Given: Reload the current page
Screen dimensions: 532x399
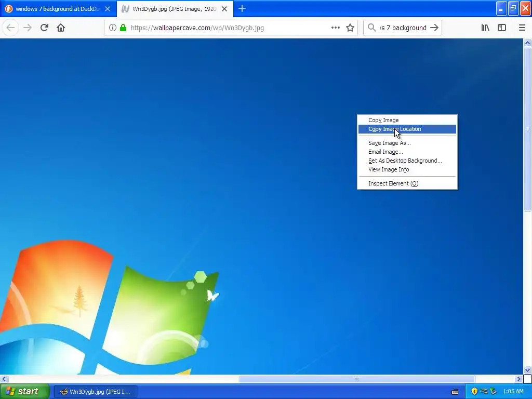Looking at the screenshot, I should (44, 28).
